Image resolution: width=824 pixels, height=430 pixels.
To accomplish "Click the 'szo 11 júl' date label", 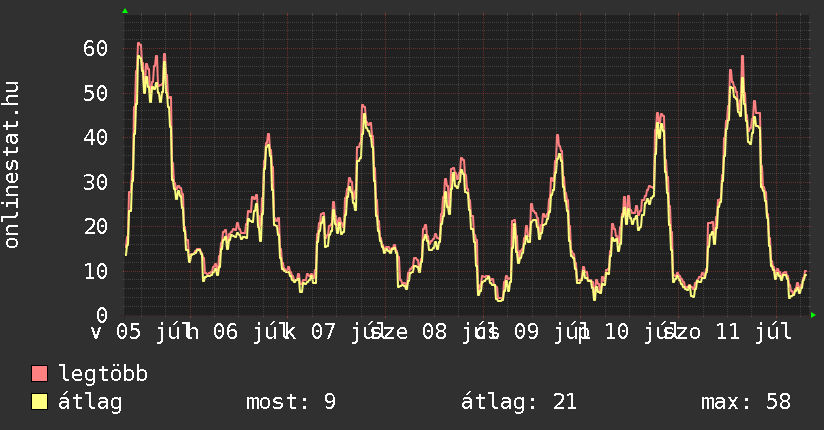I will (x=727, y=332).
